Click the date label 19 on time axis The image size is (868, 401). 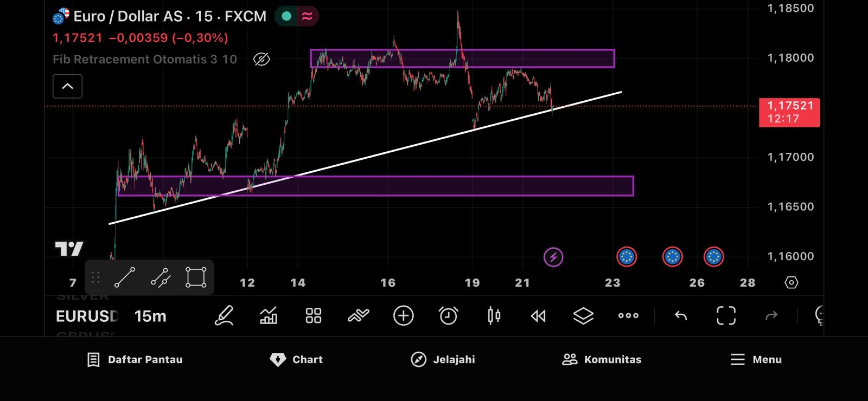click(472, 282)
